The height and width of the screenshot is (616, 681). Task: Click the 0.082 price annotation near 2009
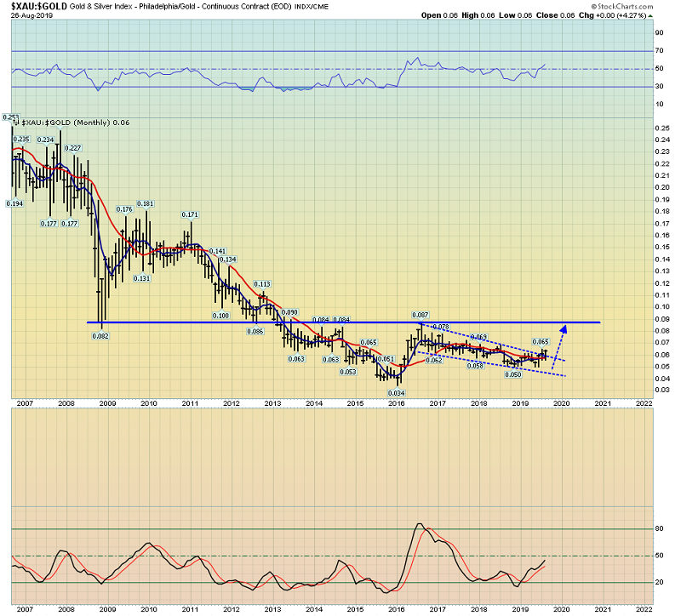tap(100, 335)
